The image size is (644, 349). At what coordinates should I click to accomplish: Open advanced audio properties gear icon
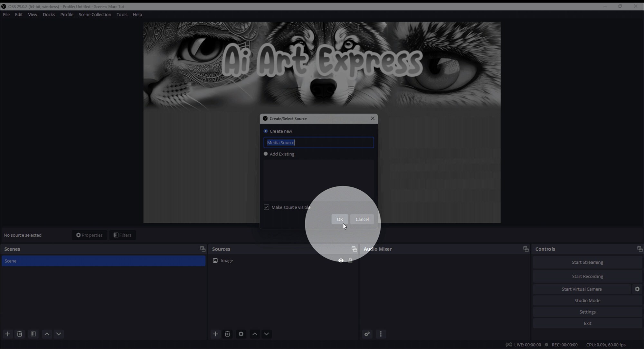click(367, 334)
